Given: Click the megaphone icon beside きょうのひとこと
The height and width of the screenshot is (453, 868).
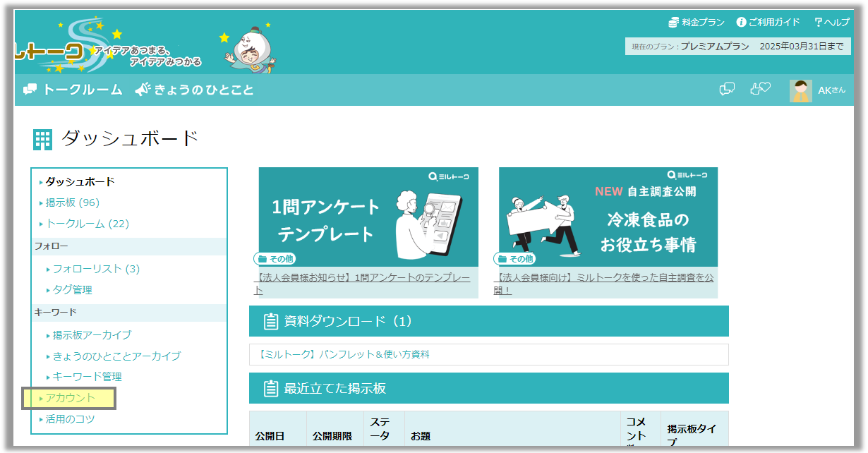Looking at the screenshot, I should [143, 90].
